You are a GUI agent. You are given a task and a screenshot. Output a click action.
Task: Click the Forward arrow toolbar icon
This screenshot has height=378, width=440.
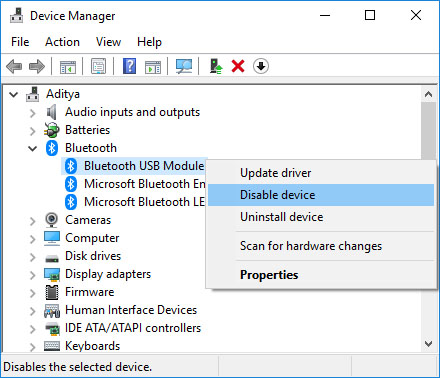coord(37,66)
